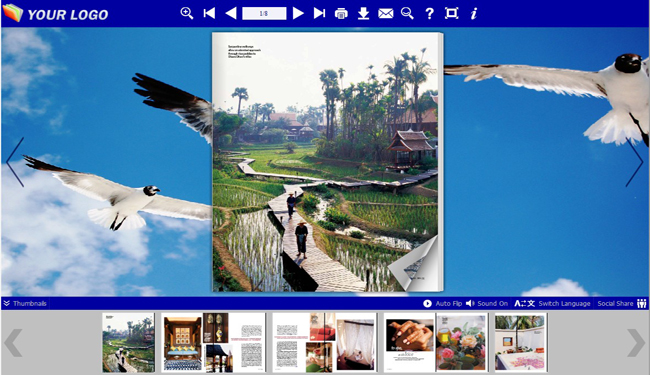The image size is (650, 375).
Task: Click the Auto Flip play icon
Action: click(427, 303)
